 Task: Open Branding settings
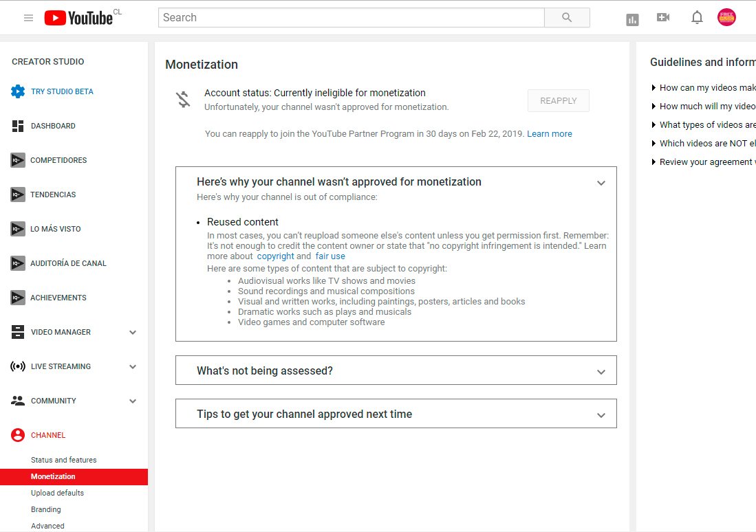click(x=46, y=509)
